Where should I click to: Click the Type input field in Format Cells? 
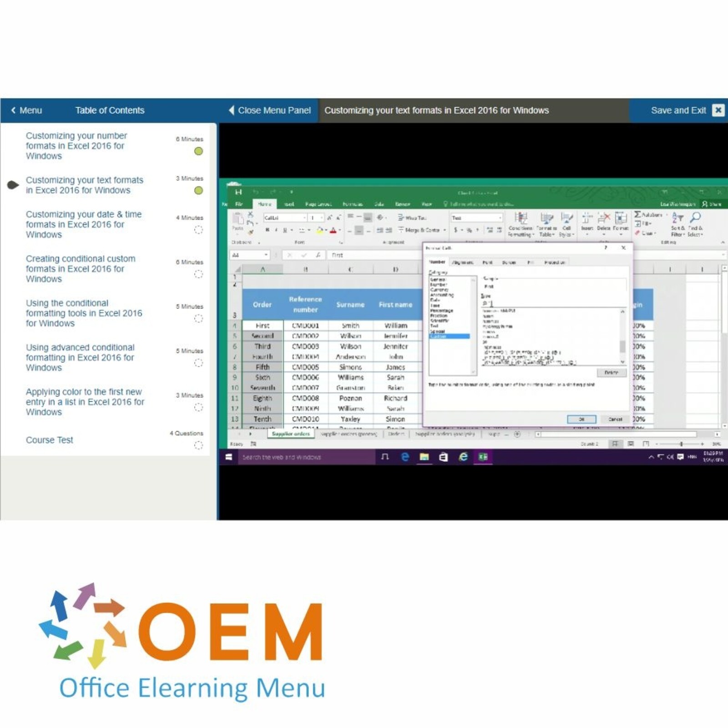553,303
